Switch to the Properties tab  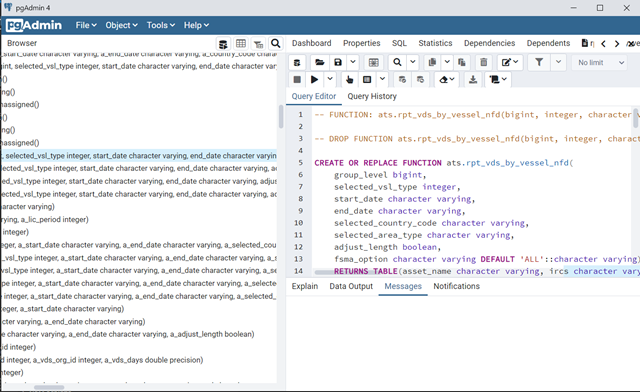(x=362, y=43)
